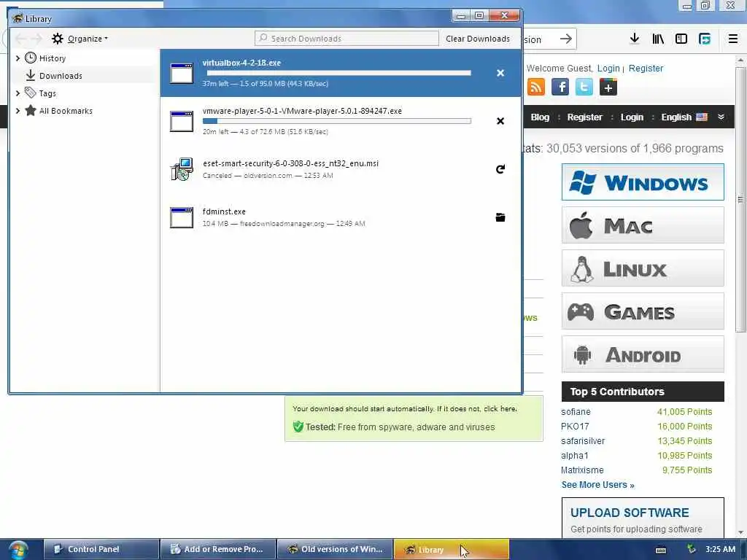Click the browser Go arrow button
747x560 pixels.
pyautogui.click(x=565, y=39)
